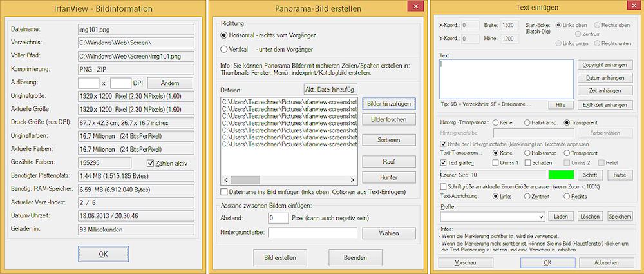
Task: Click the Druck-Größe value 67.7 x 42.3 cm
Action: (x=136, y=122)
